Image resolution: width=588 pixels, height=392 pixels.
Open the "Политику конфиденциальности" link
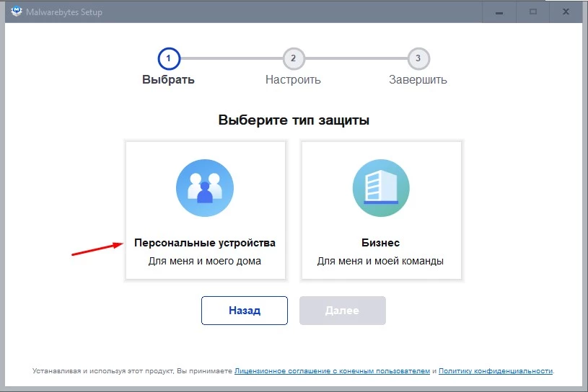point(495,371)
